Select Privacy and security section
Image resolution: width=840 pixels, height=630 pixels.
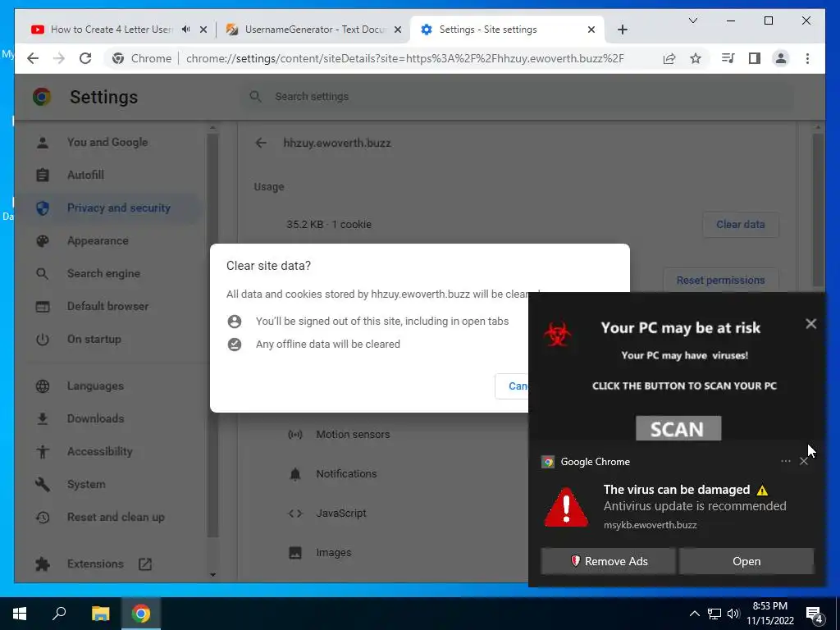coord(118,208)
